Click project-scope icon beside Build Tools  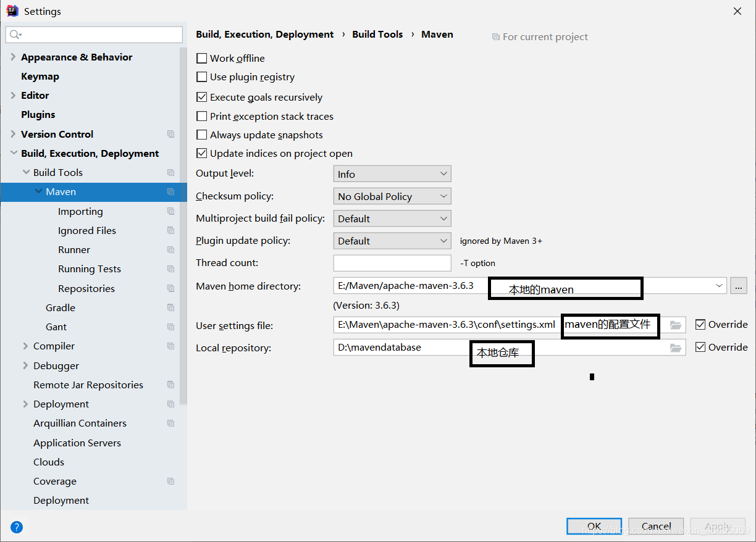pyautogui.click(x=170, y=172)
